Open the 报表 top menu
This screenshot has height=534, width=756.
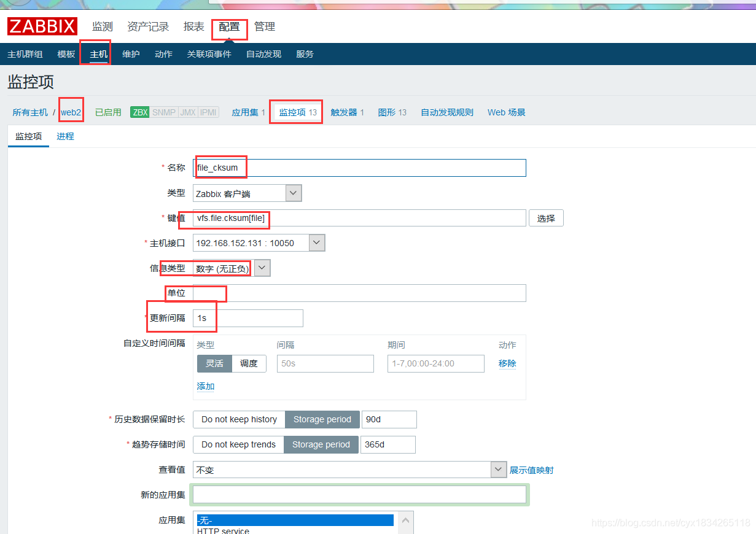(193, 26)
